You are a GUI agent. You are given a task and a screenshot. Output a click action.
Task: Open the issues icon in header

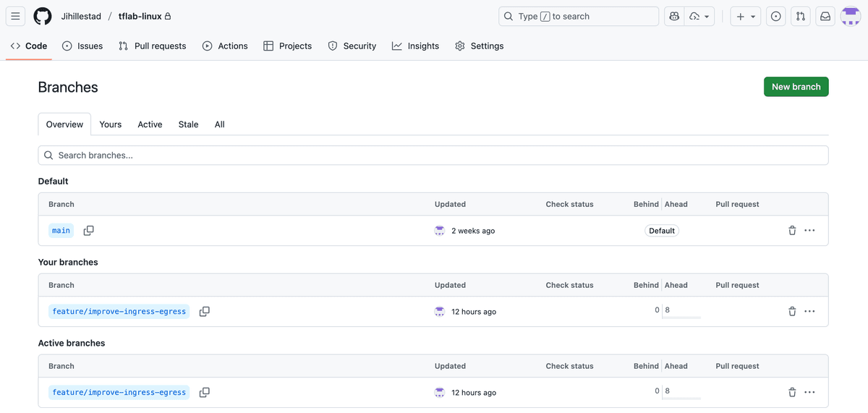(776, 16)
